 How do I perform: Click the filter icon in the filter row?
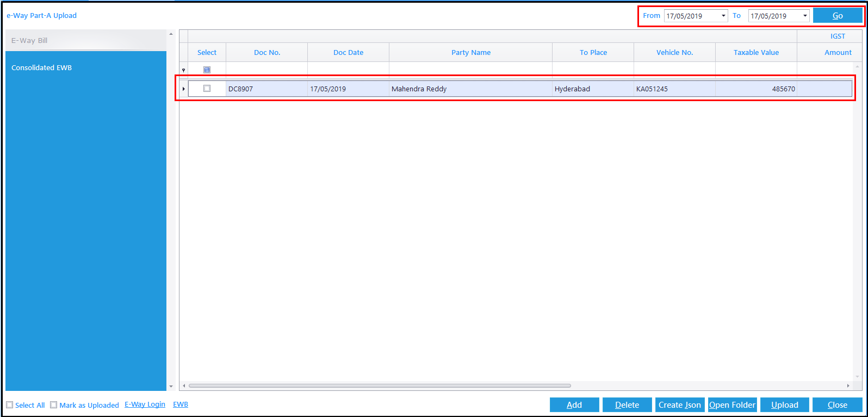(183, 70)
